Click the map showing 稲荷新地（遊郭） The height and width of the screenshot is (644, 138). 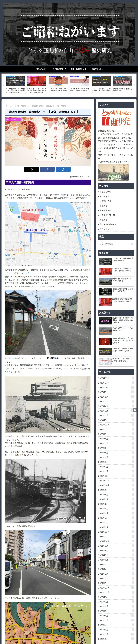pos(48,234)
